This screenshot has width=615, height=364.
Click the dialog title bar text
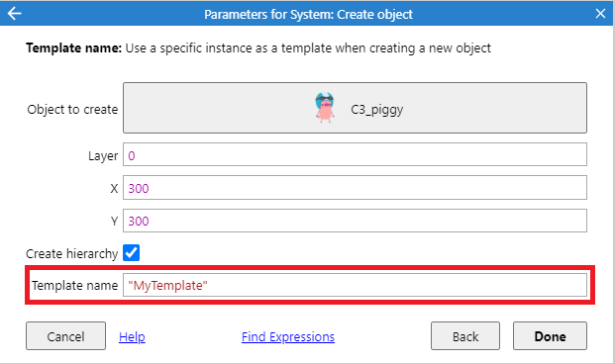[x=308, y=15]
